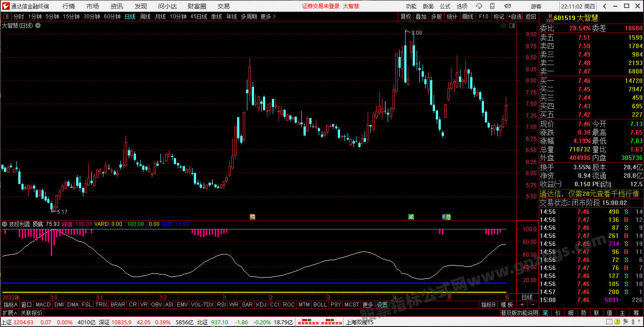
Task: Click the diamond icon at chart top right
Action: pos(504,25)
